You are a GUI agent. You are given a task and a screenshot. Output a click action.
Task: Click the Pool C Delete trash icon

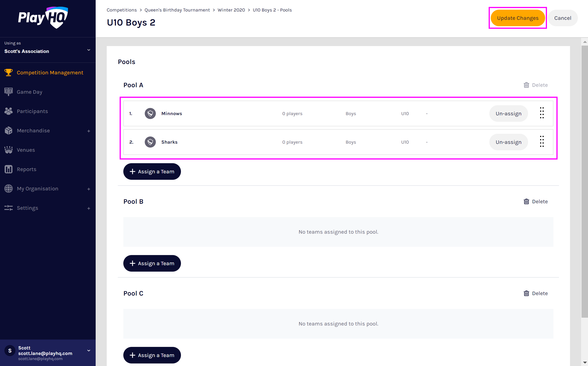tap(526, 293)
